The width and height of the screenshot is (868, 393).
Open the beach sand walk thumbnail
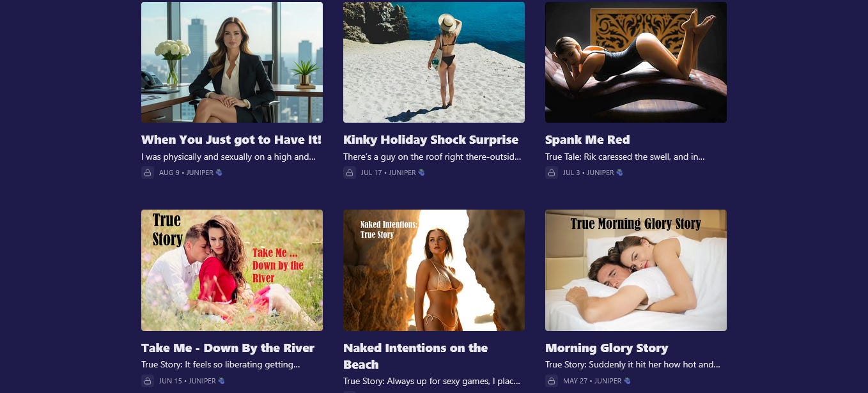434,62
